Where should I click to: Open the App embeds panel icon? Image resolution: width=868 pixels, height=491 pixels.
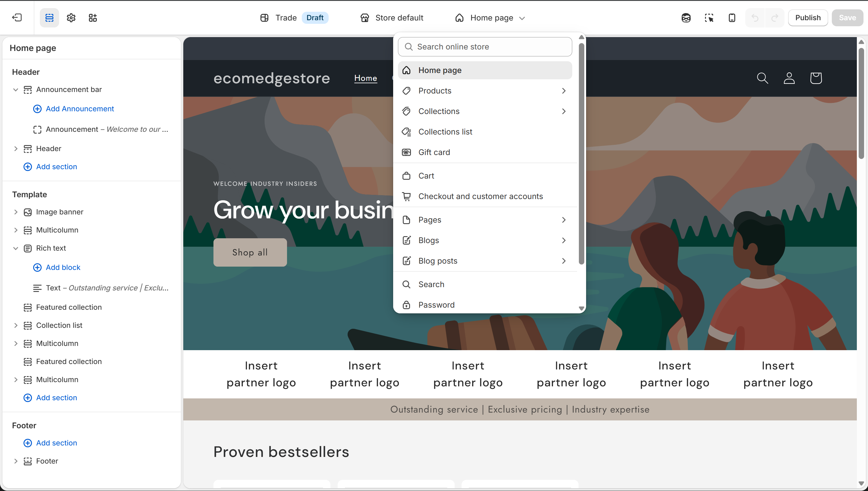click(x=92, y=17)
